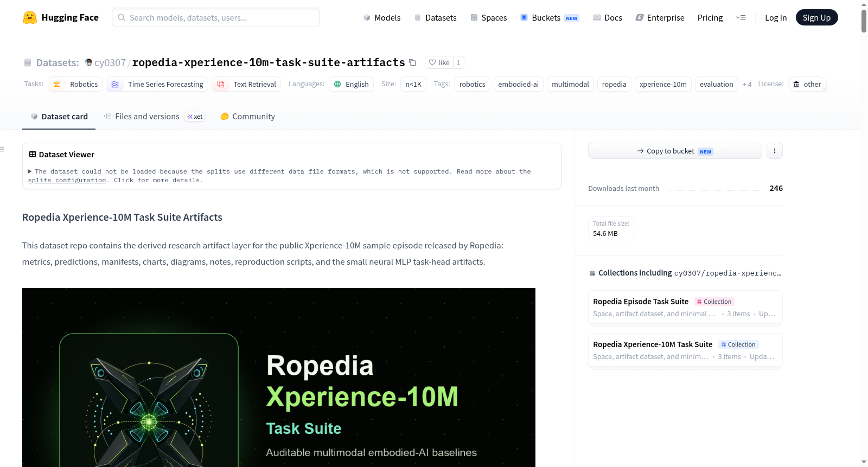
Task: Click the English globe icon
Action: (337, 84)
